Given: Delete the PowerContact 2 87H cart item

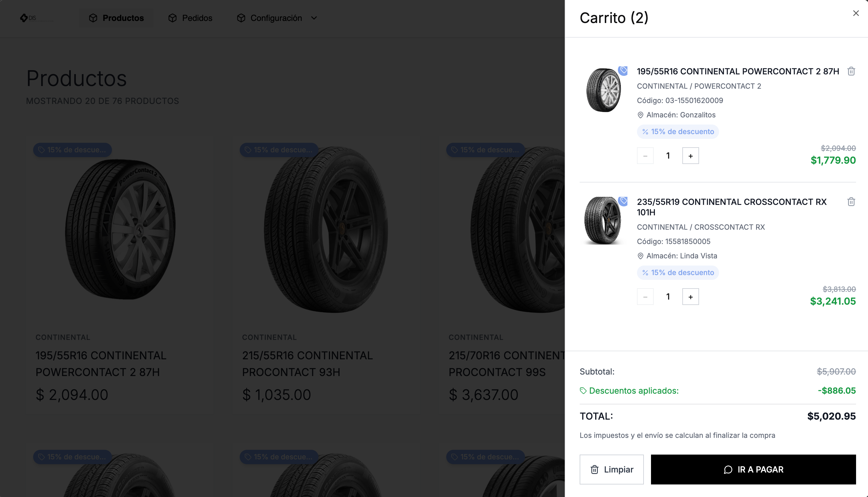Looking at the screenshot, I should tap(851, 71).
